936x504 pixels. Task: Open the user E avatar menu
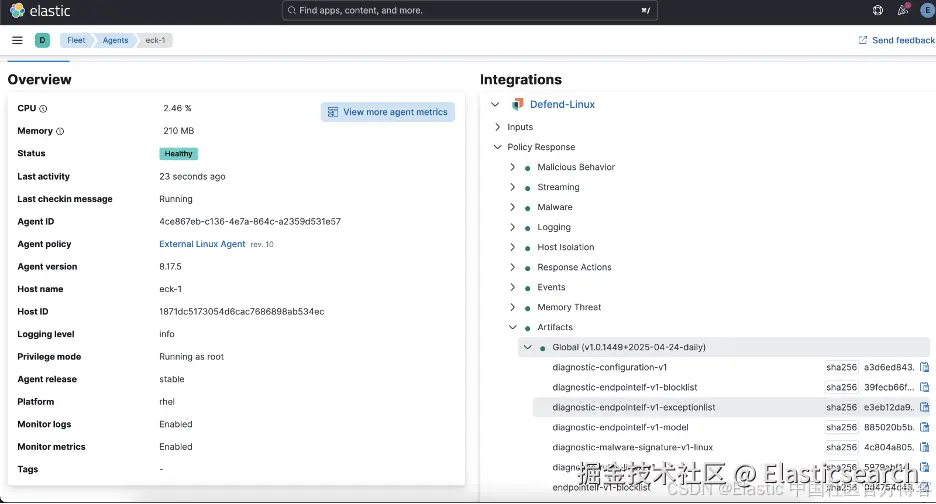tap(927, 10)
